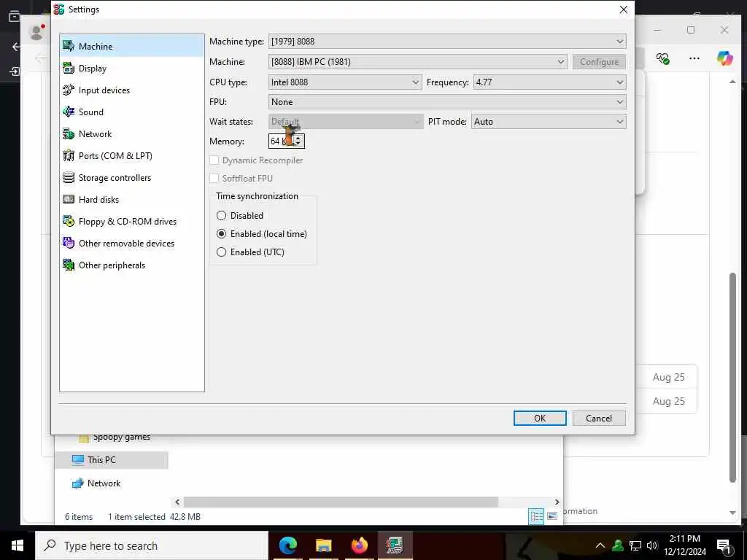Screen dimensions: 747x560
Task: Open the Hard disks icon
Action: tap(69, 200)
